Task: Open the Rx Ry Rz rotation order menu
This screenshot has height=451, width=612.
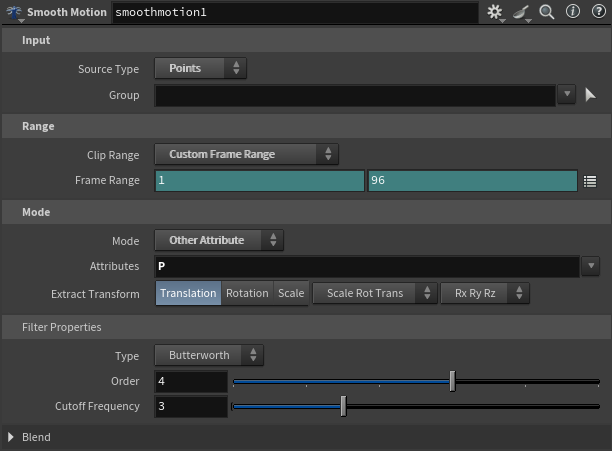Action: 484,293
